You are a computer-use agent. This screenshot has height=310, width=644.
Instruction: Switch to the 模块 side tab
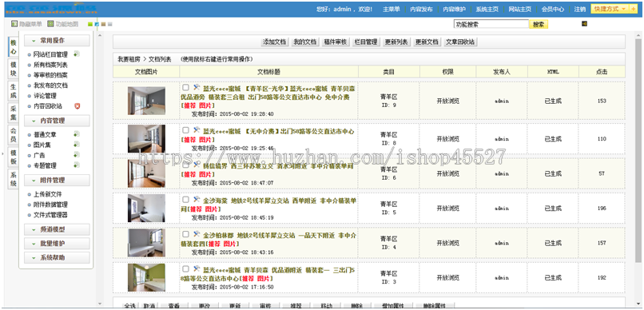pos(14,69)
